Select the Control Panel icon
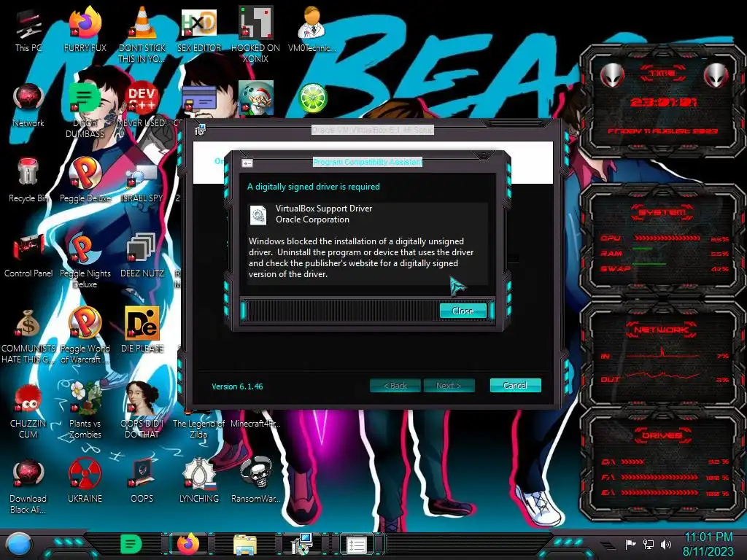 pos(28,256)
